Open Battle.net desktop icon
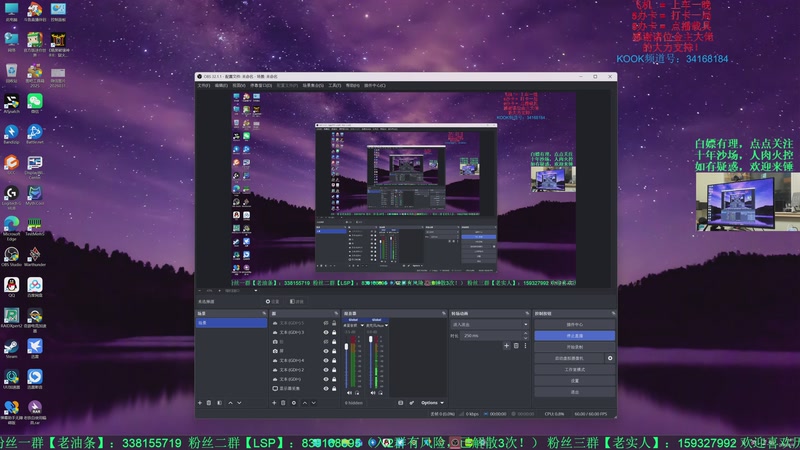800x450 pixels. (x=35, y=134)
